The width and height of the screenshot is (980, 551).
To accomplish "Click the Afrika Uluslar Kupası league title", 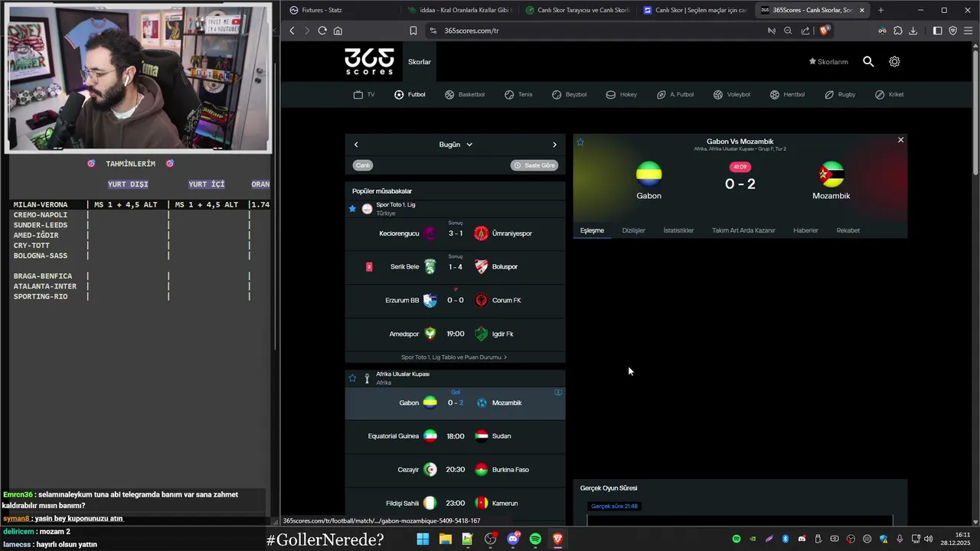I will coord(403,374).
